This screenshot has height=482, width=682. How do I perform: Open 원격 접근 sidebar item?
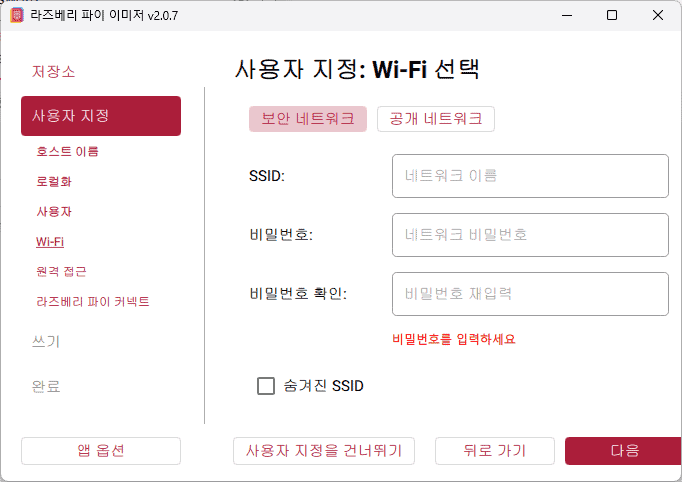[x=61, y=271]
